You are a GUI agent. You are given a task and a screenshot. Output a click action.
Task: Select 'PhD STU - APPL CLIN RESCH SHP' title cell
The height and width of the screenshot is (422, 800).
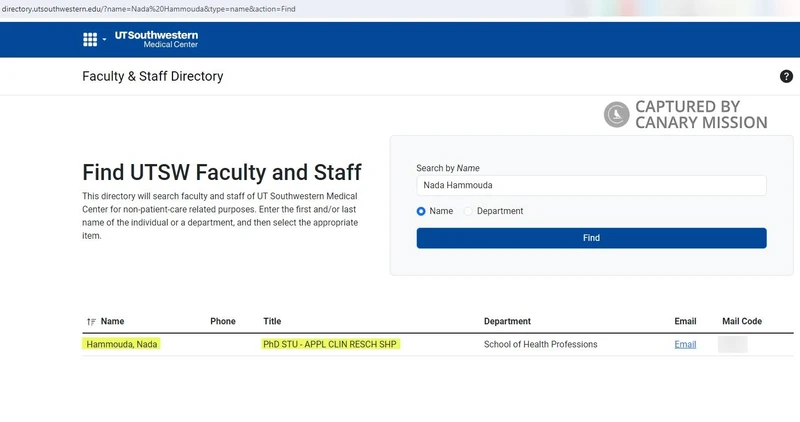[330, 344]
